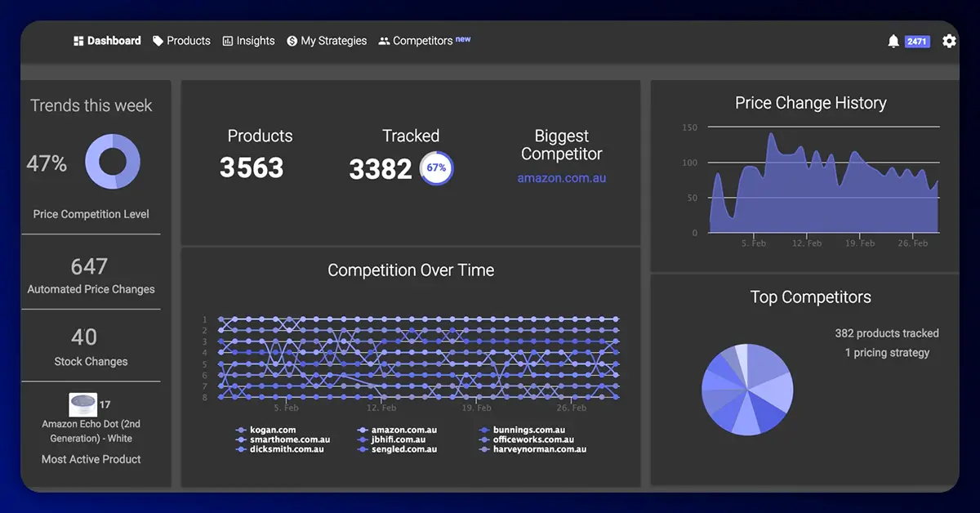Click the 'Competition Over Time' heading
980x513 pixels.
pos(411,270)
